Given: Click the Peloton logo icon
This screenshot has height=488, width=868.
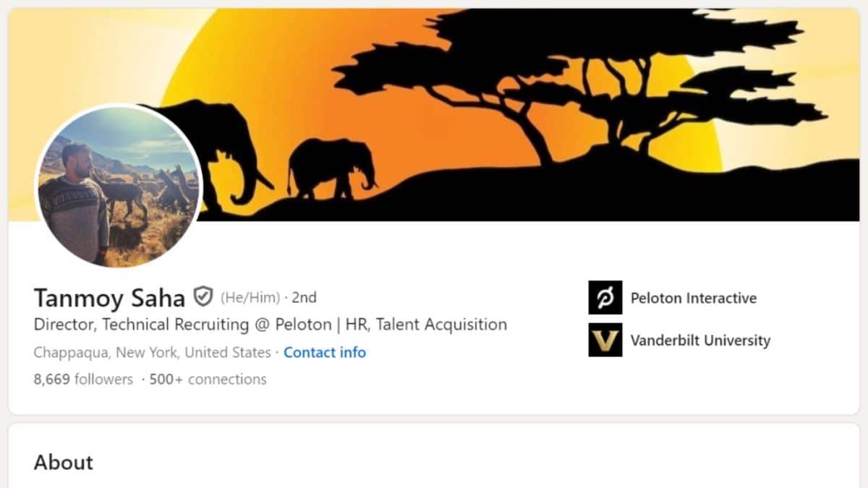Looking at the screenshot, I should [x=605, y=298].
